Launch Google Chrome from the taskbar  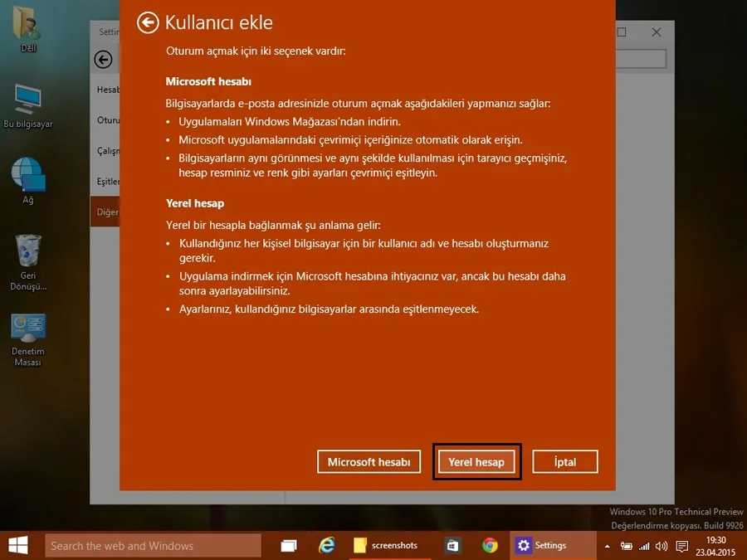coord(490,546)
